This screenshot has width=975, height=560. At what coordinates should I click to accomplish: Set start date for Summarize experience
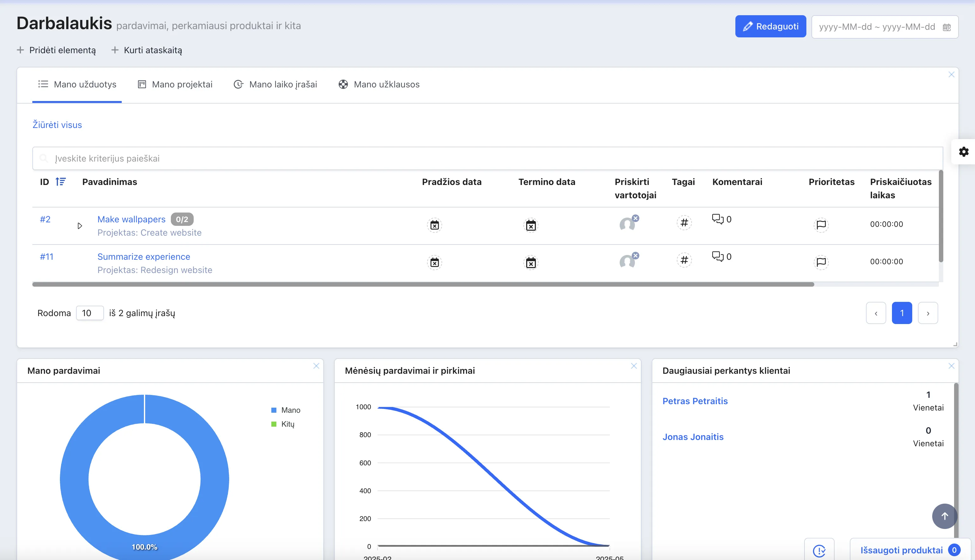point(434,262)
